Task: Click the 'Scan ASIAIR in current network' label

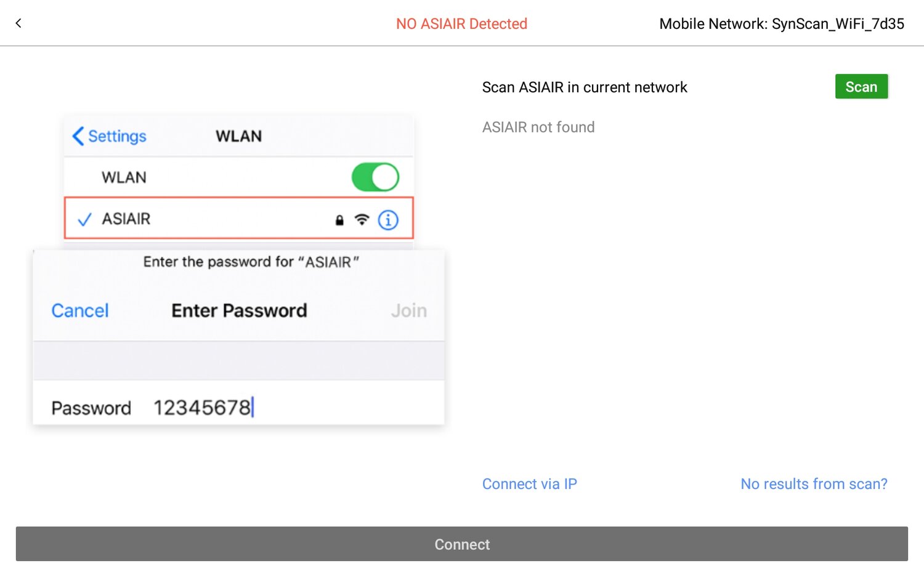Action: click(x=585, y=87)
